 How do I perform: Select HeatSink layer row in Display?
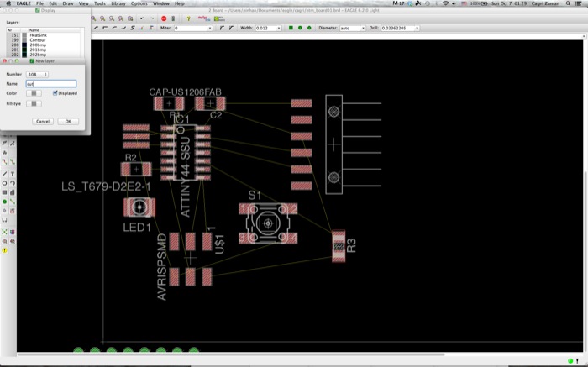coord(44,35)
